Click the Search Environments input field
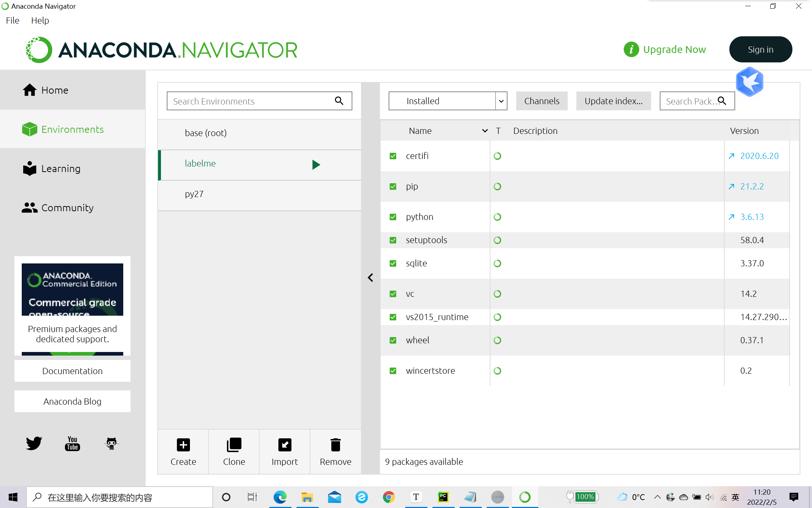Viewport: 812px width, 508px height. 250,101
